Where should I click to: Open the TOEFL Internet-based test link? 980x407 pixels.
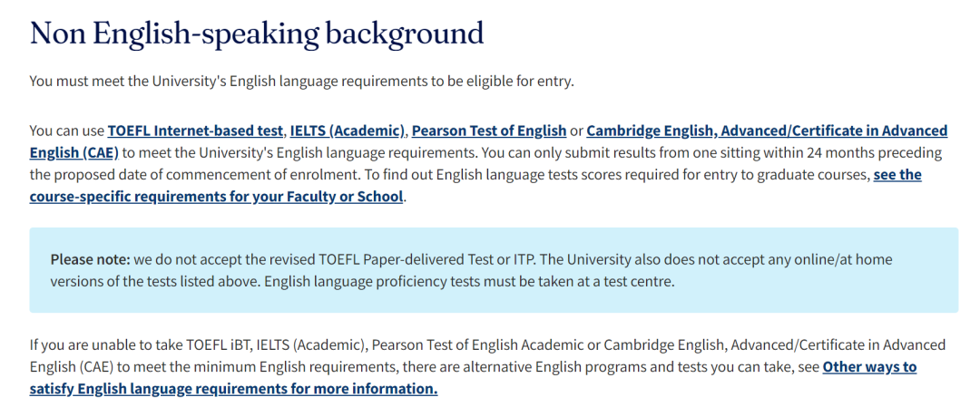pos(196,131)
